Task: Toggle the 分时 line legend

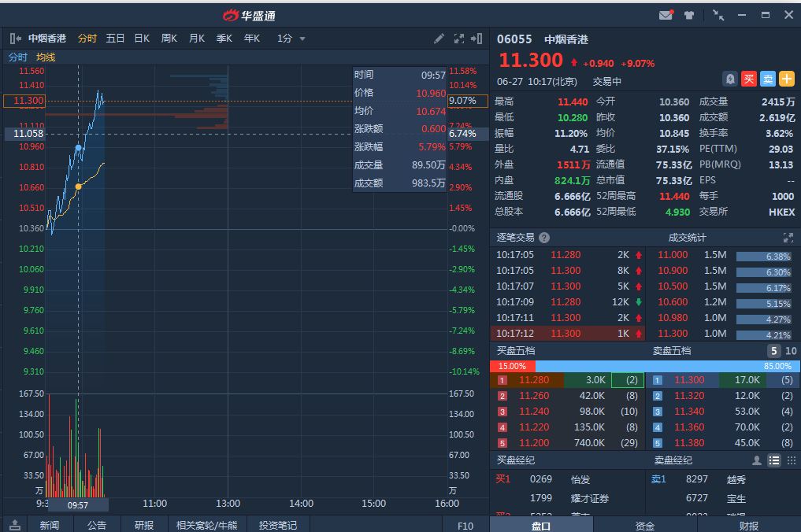Action: [x=18, y=57]
